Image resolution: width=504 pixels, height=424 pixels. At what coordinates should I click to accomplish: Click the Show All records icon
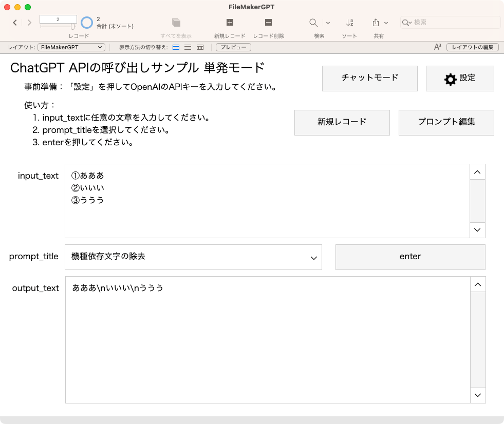tap(176, 23)
